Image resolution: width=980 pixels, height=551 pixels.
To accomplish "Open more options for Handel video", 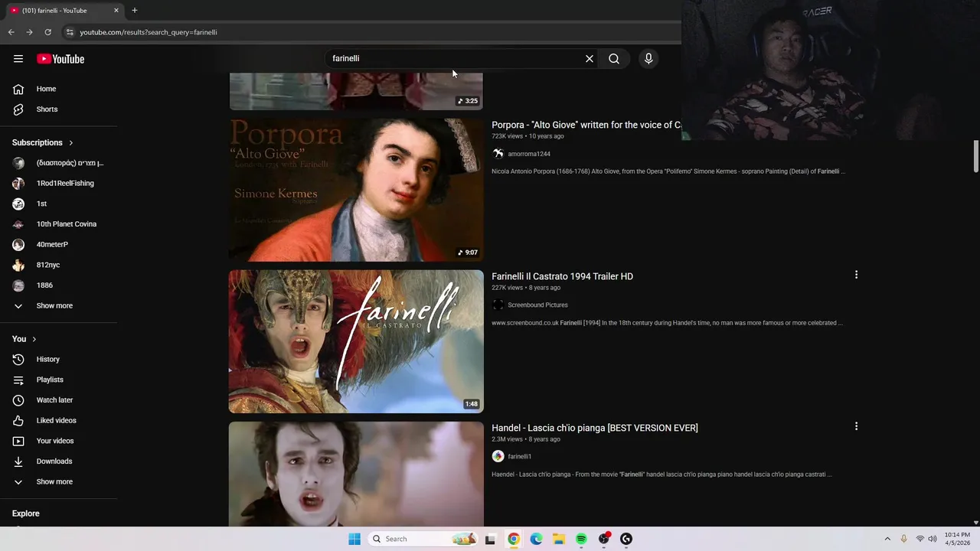I will (x=856, y=426).
